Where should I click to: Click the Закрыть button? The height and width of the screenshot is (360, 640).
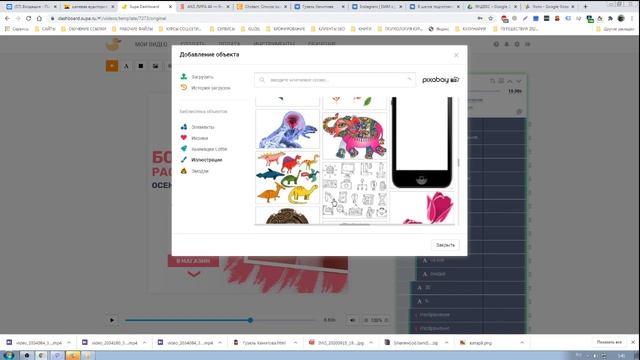pyautogui.click(x=445, y=245)
